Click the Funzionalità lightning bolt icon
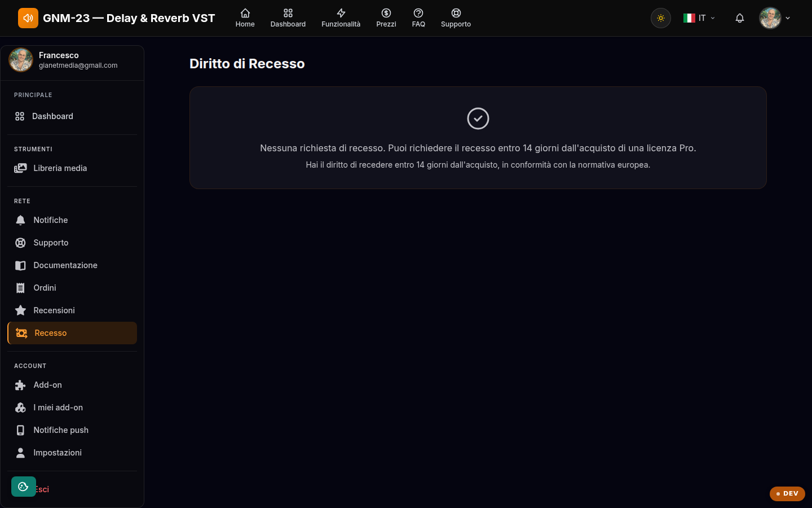This screenshot has height=508, width=812. point(341,13)
